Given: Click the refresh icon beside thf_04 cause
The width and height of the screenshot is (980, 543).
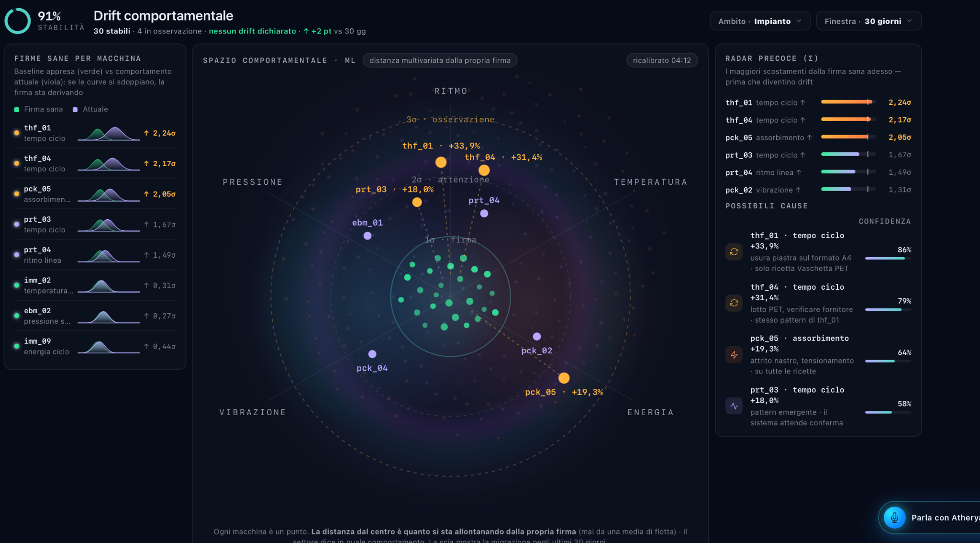Looking at the screenshot, I should pos(734,303).
